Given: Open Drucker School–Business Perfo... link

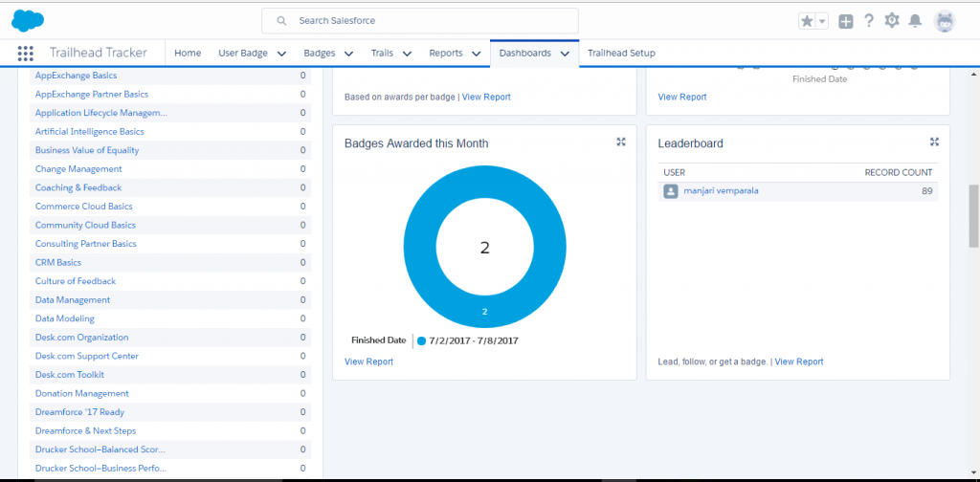Looking at the screenshot, I should coord(100,469).
